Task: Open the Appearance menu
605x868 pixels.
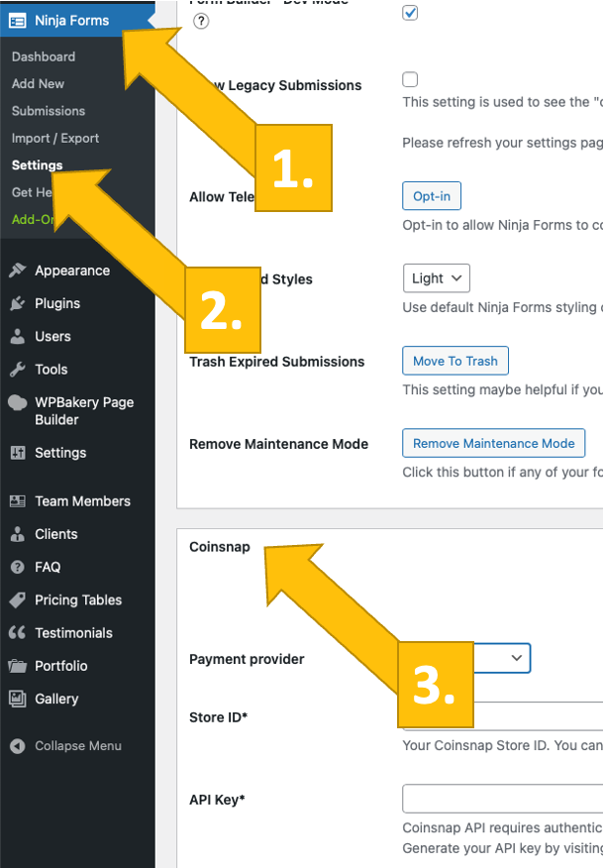Action: point(72,271)
